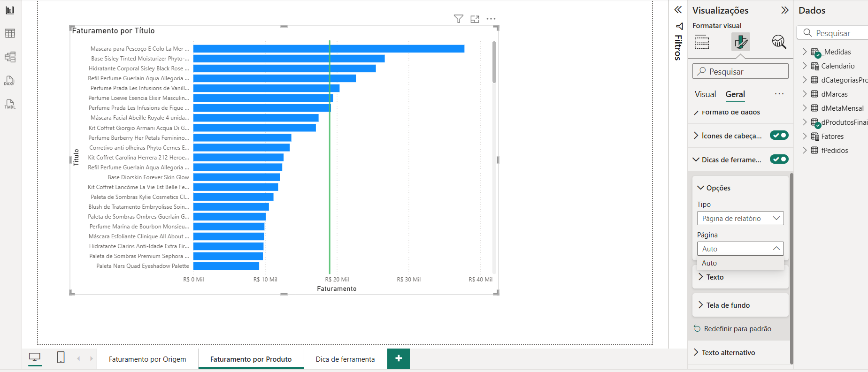Open the Tipo dropdown Página de relatório
868x372 pixels.
[x=740, y=218]
